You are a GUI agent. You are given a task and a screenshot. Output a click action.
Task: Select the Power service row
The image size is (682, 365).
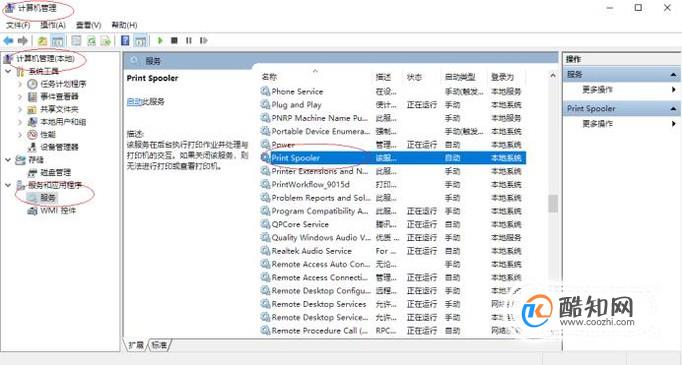coord(393,144)
